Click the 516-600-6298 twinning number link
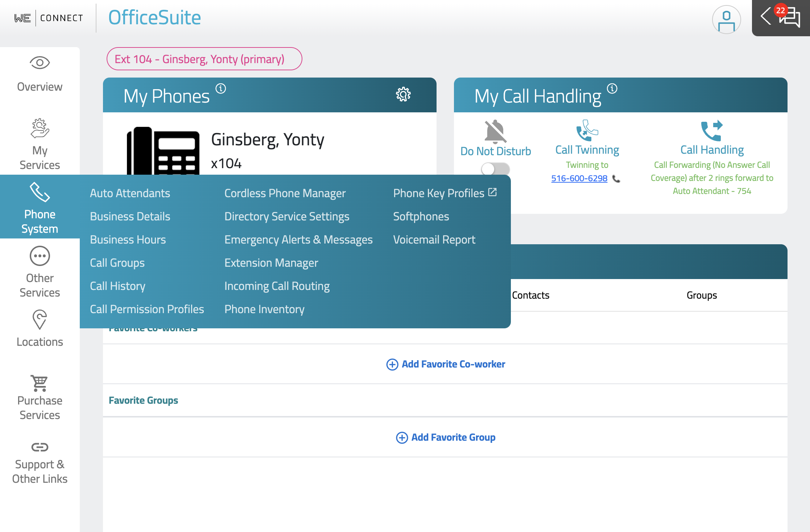Image resolution: width=810 pixels, height=532 pixels. pyautogui.click(x=579, y=178)
